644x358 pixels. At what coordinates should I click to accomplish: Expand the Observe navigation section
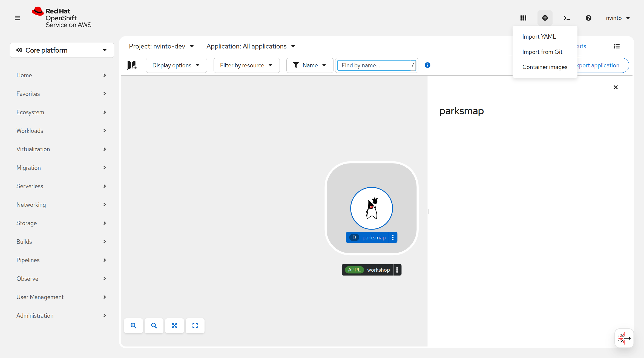click(61, 279)
